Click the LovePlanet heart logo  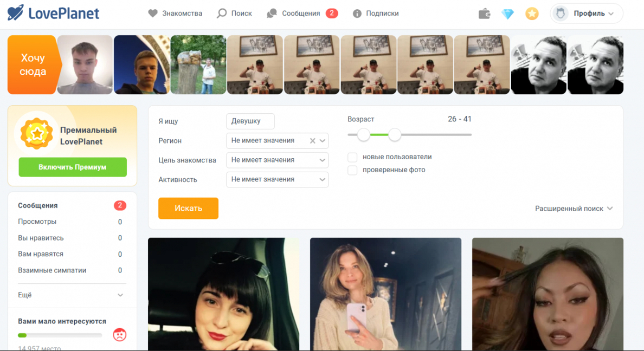(x=16, y=12)
